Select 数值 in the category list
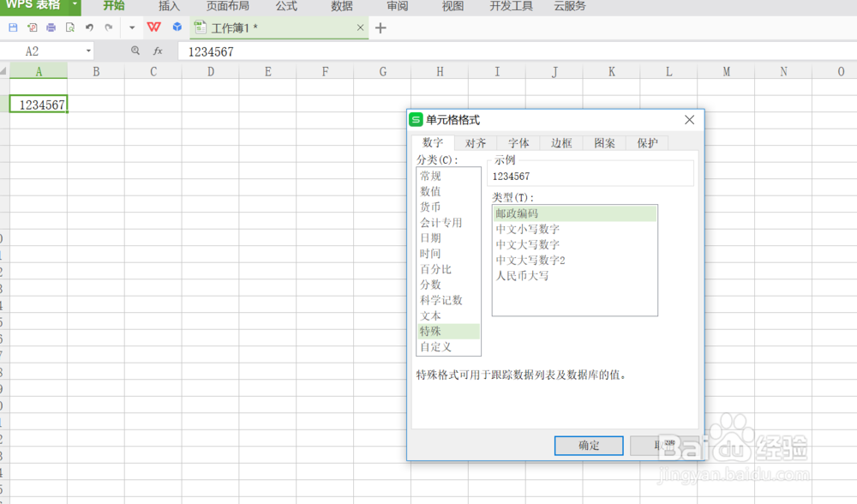 [x=448, y=191]
